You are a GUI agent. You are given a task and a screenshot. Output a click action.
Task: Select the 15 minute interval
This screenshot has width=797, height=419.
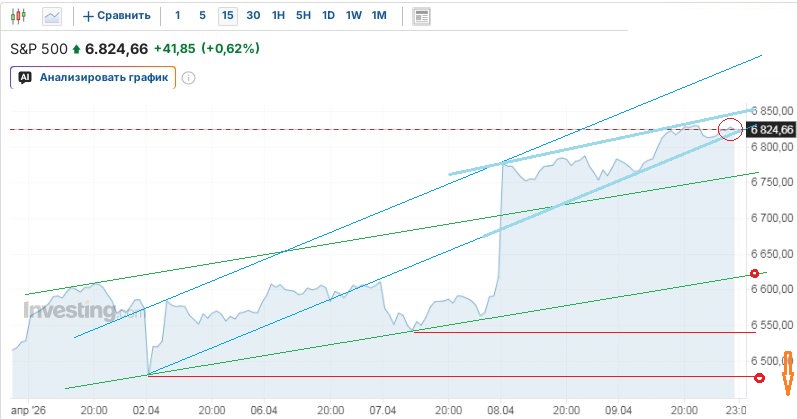(x=228, y=16)
